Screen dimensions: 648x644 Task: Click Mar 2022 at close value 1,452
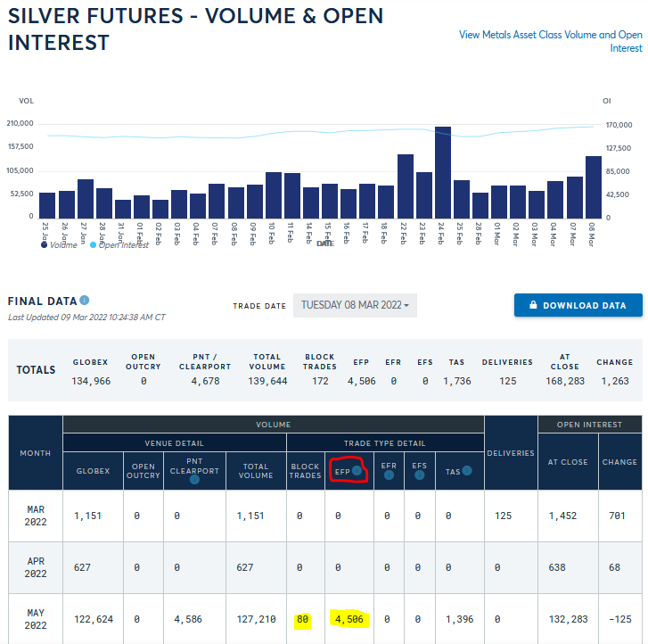[x=562, y=516]
